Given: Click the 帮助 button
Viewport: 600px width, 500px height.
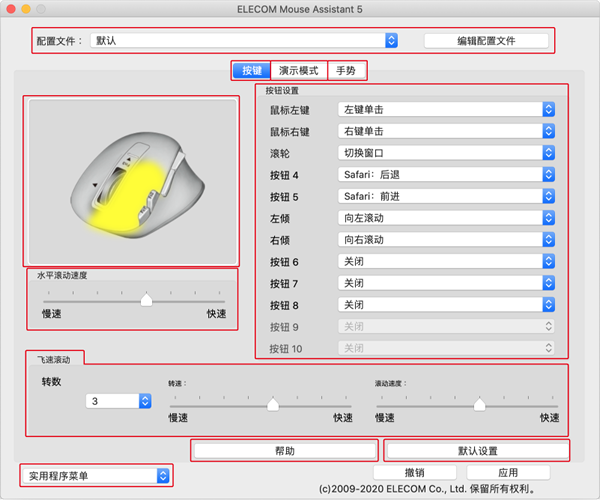Looking at the screenshot, I should (x=285, y=451).
